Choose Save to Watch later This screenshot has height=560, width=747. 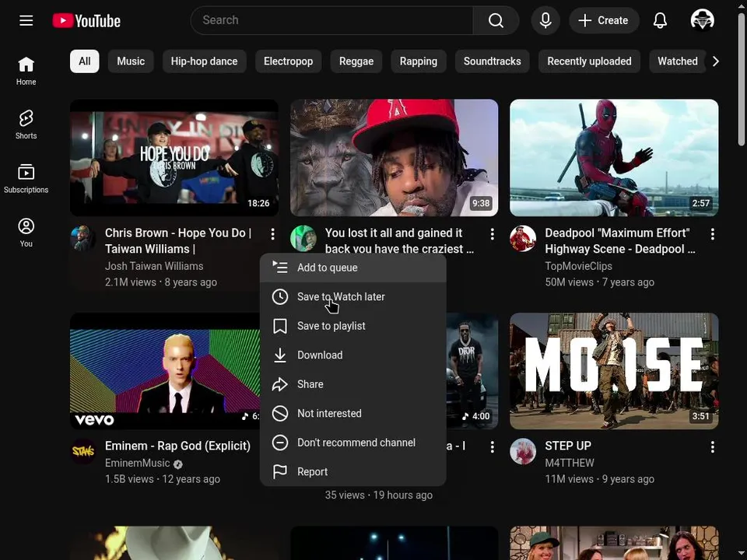point(353,296)
